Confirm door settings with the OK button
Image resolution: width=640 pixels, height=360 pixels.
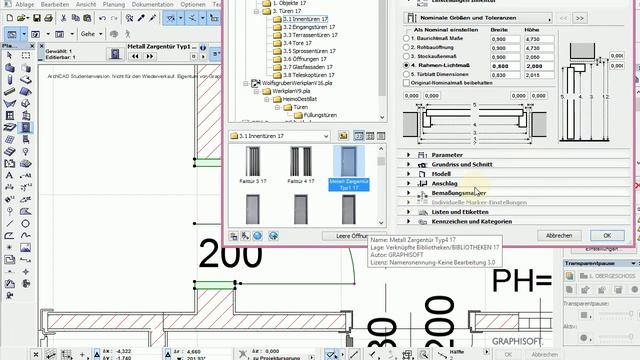tap(607, 236)
